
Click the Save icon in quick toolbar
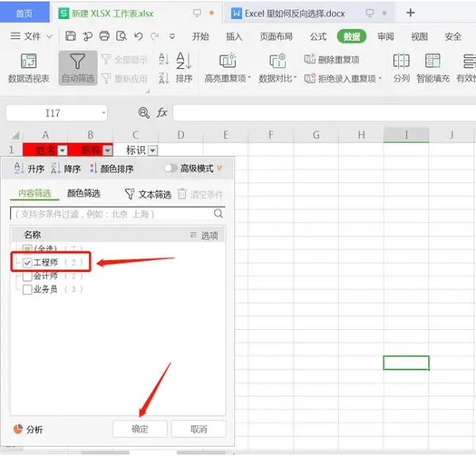click(x=71, y=36)
